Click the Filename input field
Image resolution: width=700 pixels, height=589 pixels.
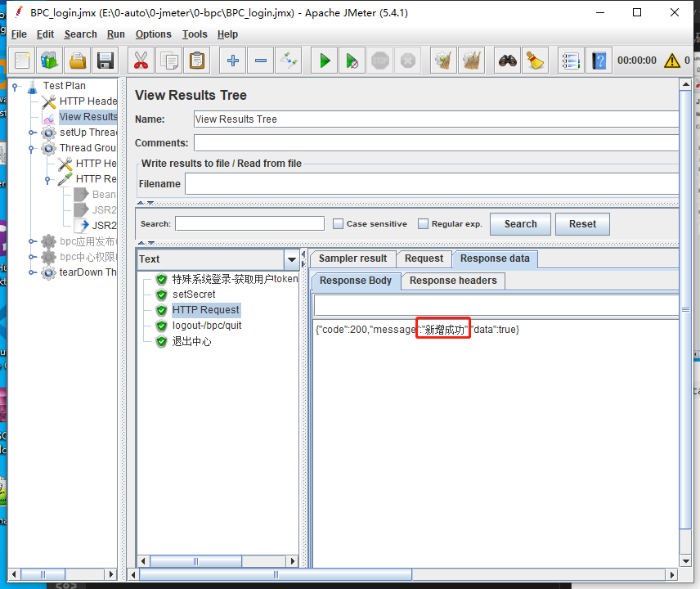coord(432,184)
